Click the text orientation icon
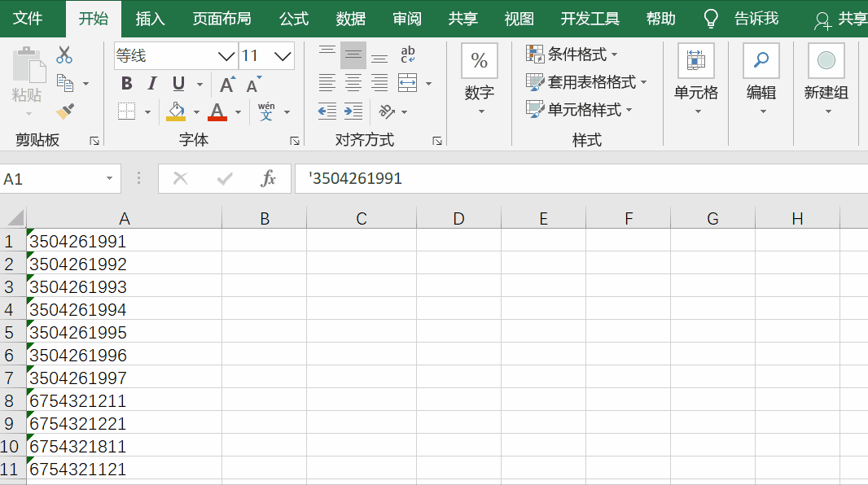Screen dimensions: 868x485 [x=387, y=111]
